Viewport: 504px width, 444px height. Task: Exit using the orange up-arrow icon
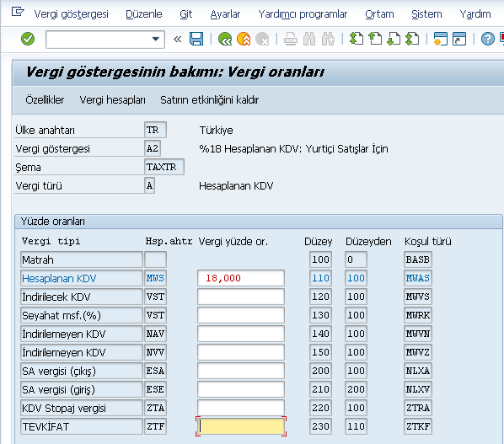244,39
